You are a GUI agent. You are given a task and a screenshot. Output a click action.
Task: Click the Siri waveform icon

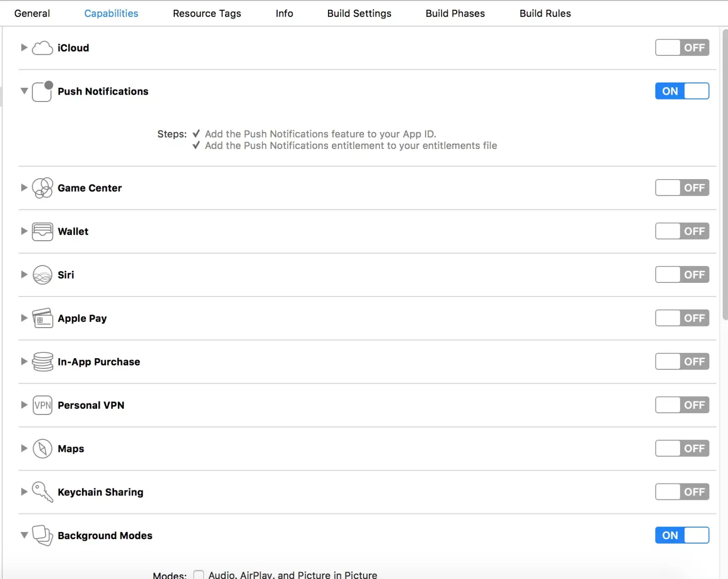[x=42, y=275]
